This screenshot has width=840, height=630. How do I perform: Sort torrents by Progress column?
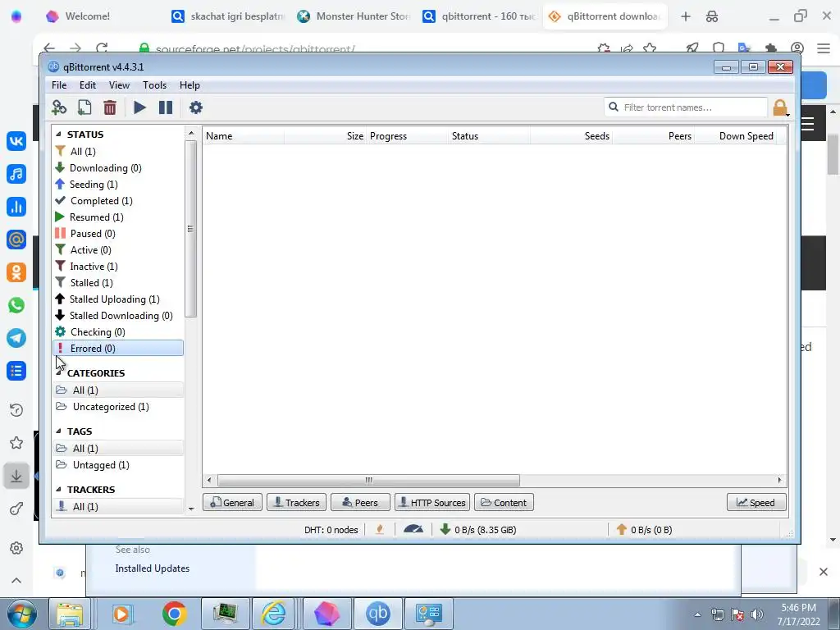[x=407, y=136]
